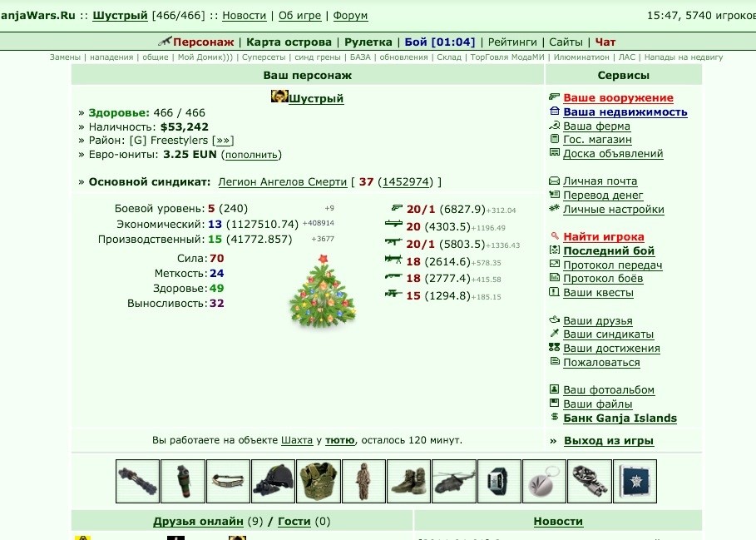
Task: Open the Форум link
Action: coord(350,16)
